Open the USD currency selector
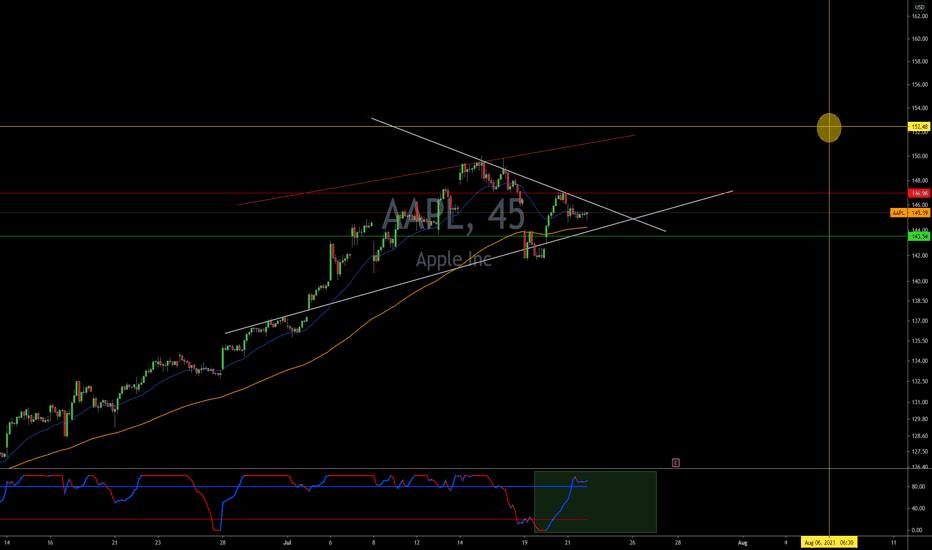Screen dimensions: 932x550 click(920, 7)
